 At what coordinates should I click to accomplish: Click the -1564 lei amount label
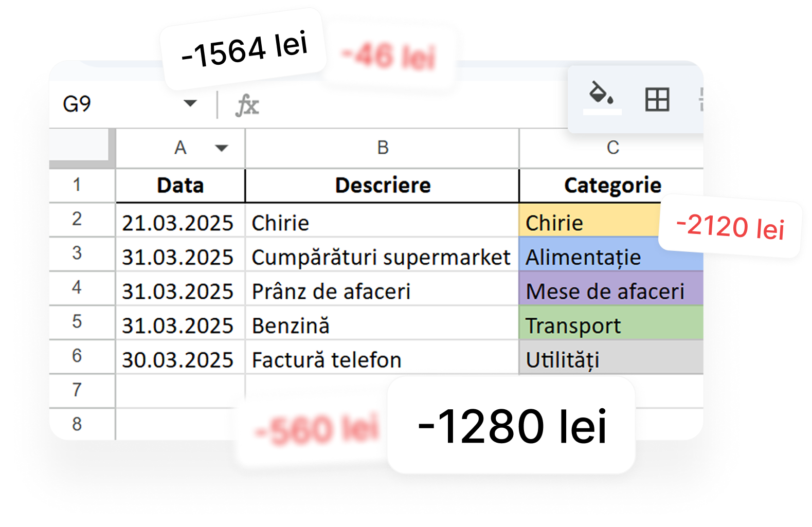click(244, 48)
